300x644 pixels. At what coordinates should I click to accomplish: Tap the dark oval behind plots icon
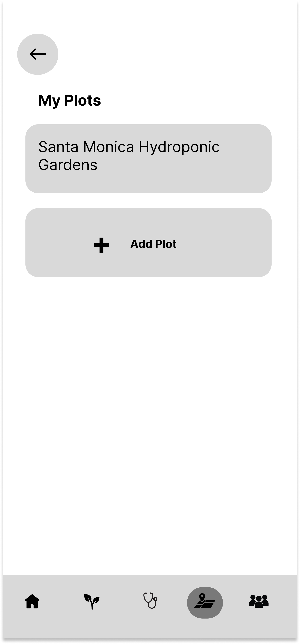205,602
